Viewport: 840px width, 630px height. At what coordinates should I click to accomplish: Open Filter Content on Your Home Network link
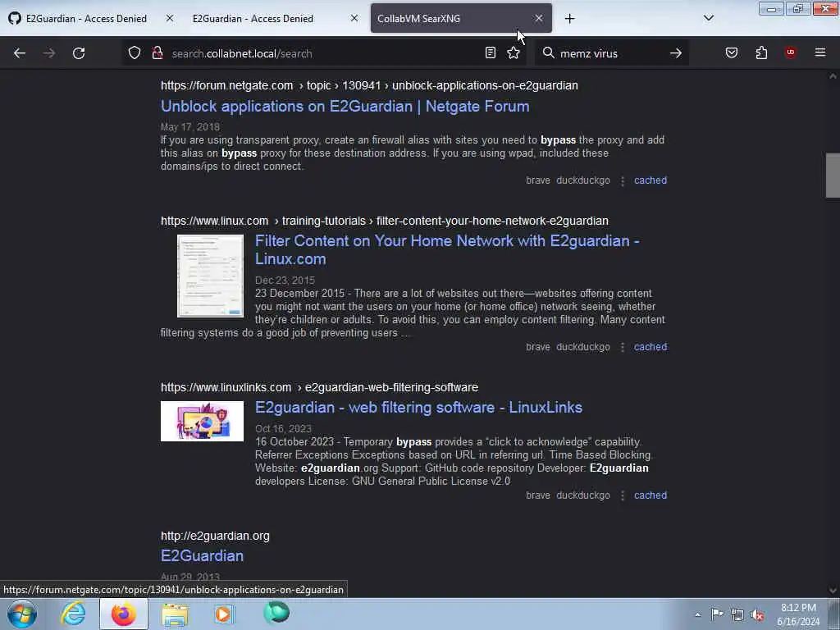point(447,249)
